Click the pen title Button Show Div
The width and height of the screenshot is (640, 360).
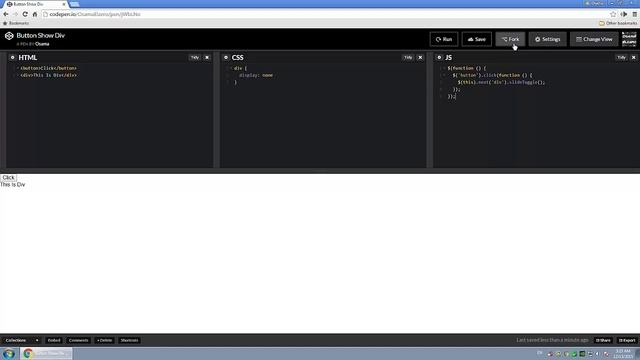(x=40, y=36)
